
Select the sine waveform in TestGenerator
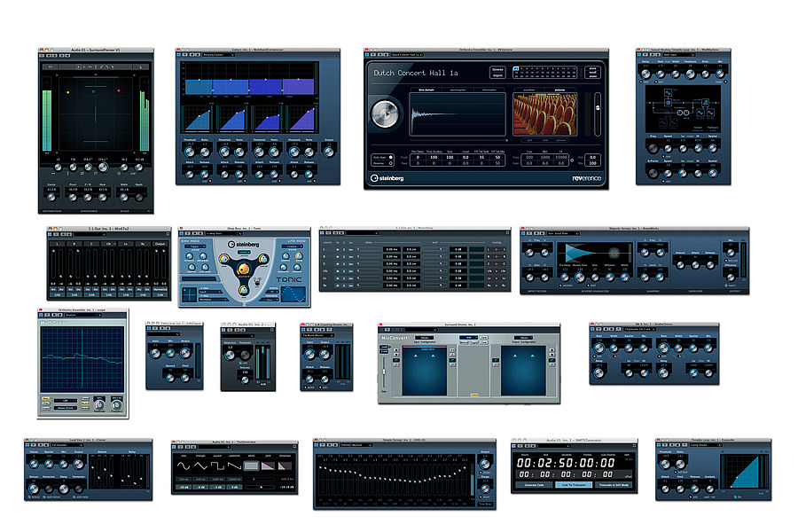[184, 465]
